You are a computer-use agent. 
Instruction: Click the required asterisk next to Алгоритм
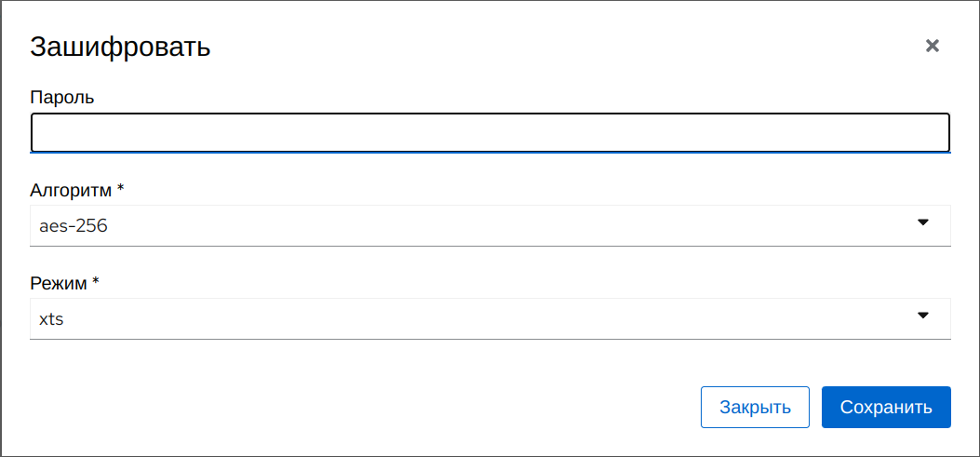point(120,189)
